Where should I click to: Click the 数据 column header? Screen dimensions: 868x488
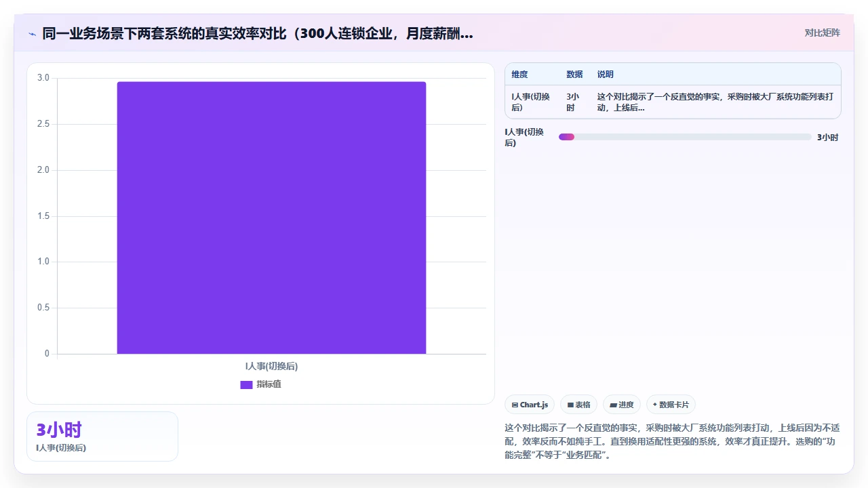point(574,75)
